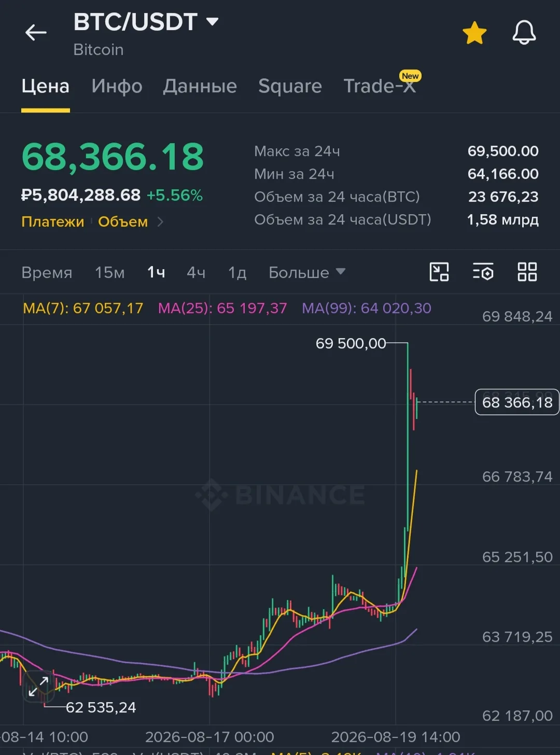Expand details with chevron next to Объем

pos(160,222)
